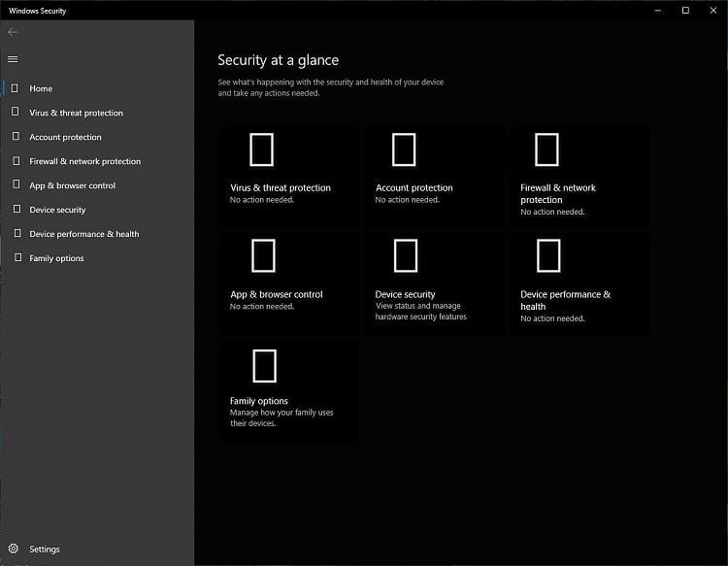Click the Device performance & health tile icon
Image resolution: width=728 pixels, height=566 pixels.
pos(548,256)
